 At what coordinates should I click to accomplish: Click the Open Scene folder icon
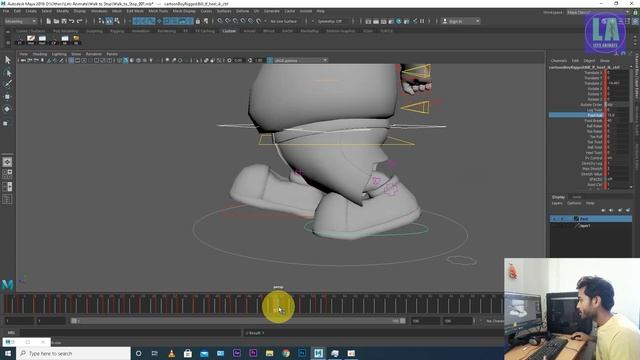point(56,21)
